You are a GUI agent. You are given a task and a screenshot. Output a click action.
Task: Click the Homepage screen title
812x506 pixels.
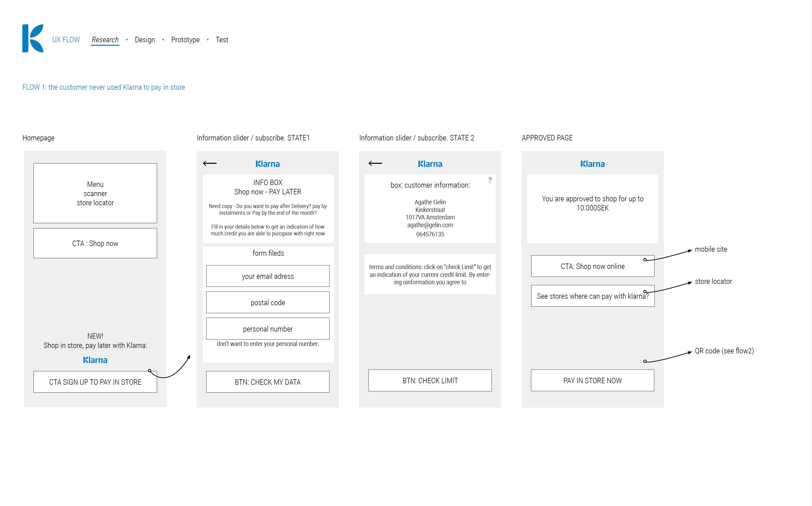tap(39, 138)
